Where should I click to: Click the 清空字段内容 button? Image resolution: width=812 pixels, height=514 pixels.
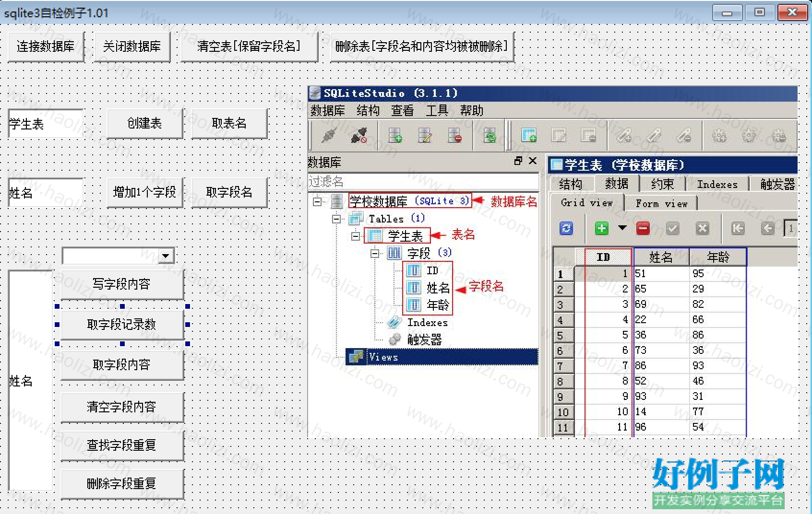click(122, 407)
